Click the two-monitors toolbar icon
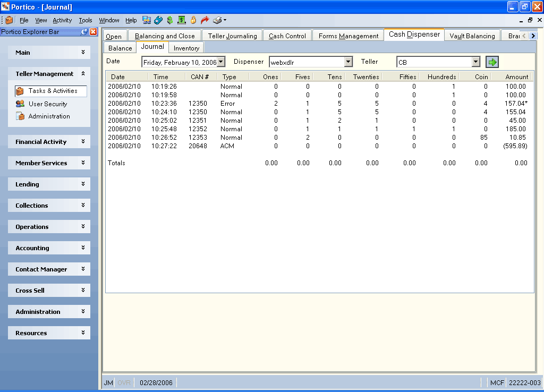The width and height of the screenshot is (544, 392). [147, 20]
